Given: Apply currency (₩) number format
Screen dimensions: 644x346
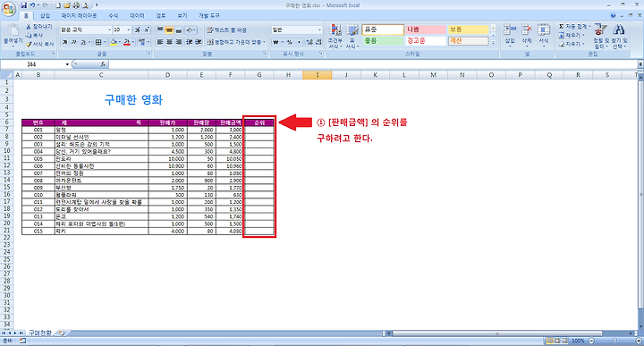Looking at the screenshot, I should (275, 42).
